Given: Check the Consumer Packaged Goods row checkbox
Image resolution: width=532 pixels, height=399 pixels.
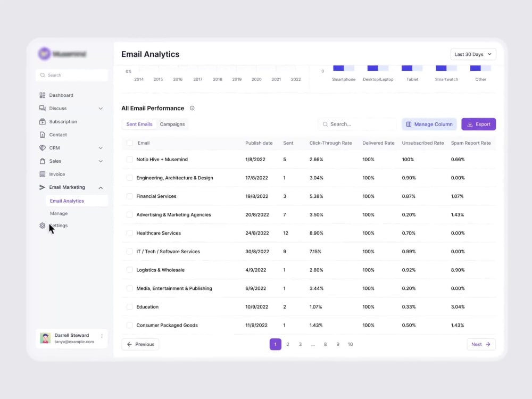Looking at the screenshot, I should pos(130,325).
